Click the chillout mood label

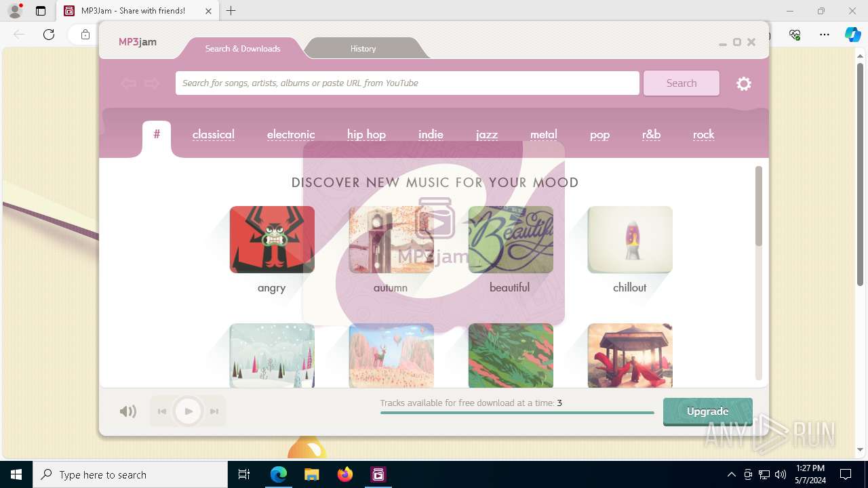point(629,287)
